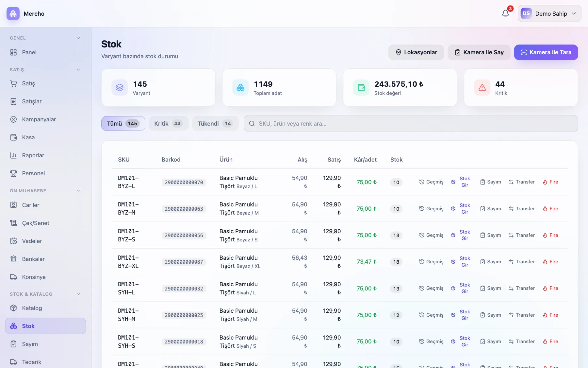
Task: Open Bankalar in the sidebar
Action: pos(45,259)
